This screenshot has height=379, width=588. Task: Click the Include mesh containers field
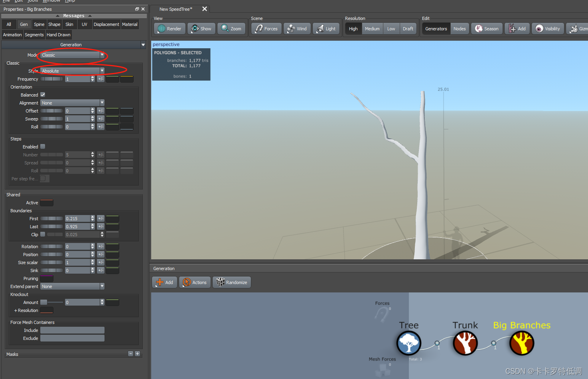72,330
